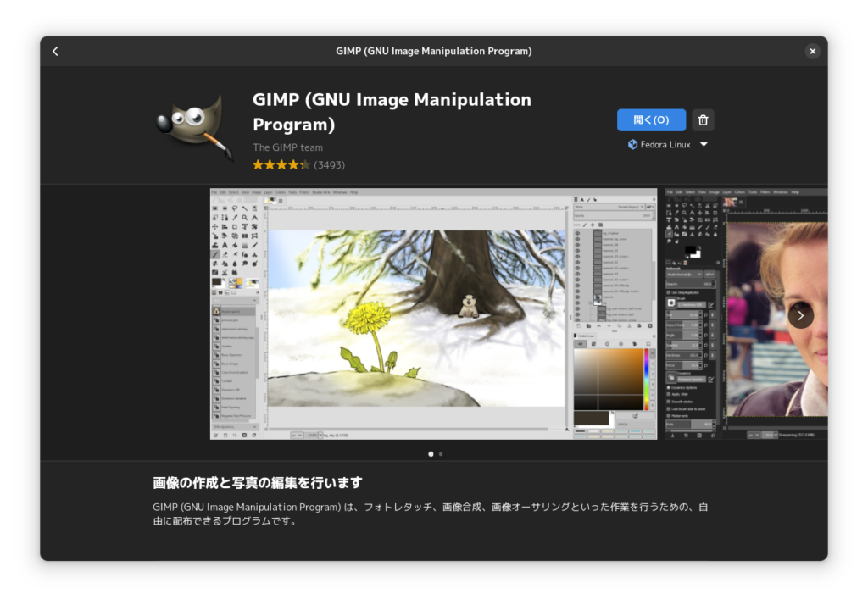Click the GIMP Wilber mascot icon
The width and height of the screenshot is (868, 605).
pos(194,126)
